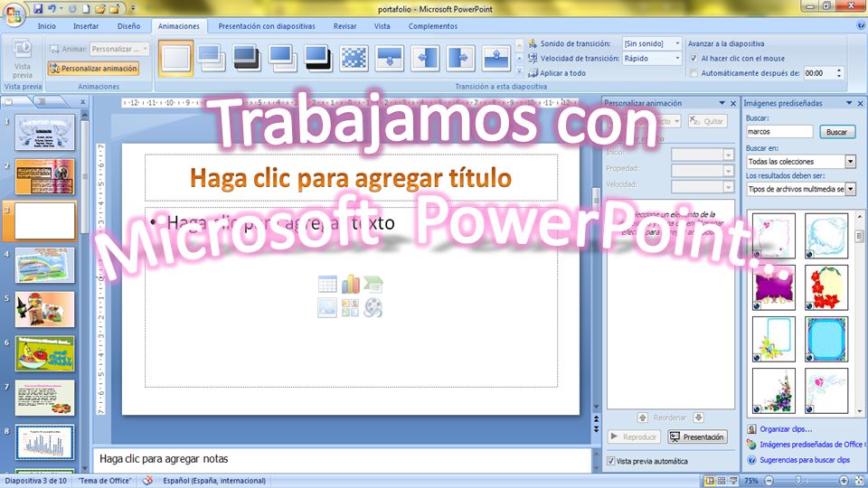This screenshot has height=488, width=868.
Task: Open the Microsoft Office help icon
Action: pyautogui.click(x=861, y=25)
